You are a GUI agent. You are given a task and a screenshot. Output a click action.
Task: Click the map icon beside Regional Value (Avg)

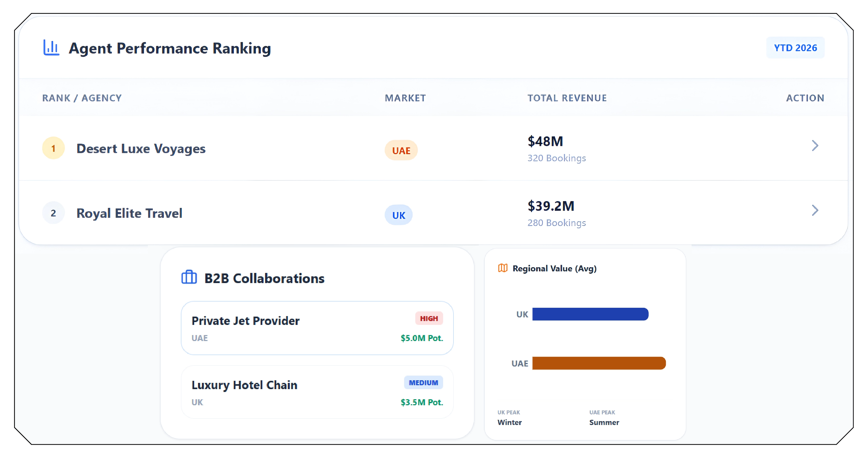point(502,268)
